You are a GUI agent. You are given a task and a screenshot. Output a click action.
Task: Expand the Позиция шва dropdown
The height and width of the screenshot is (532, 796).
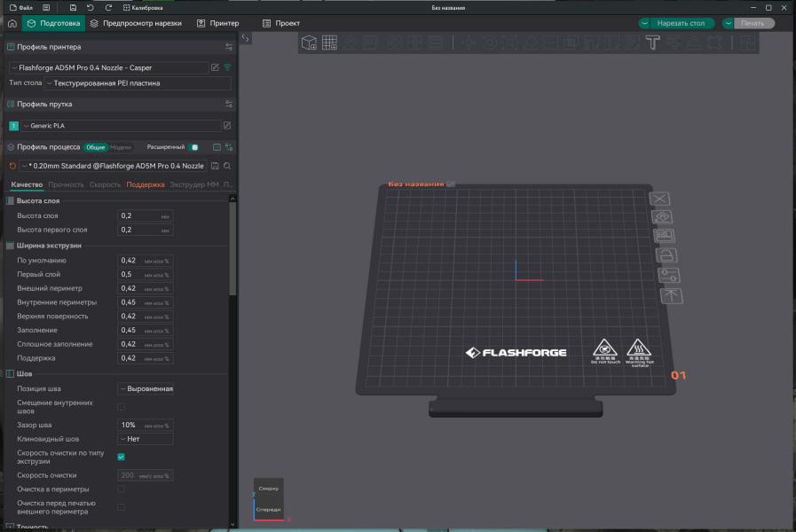point(146,388)
